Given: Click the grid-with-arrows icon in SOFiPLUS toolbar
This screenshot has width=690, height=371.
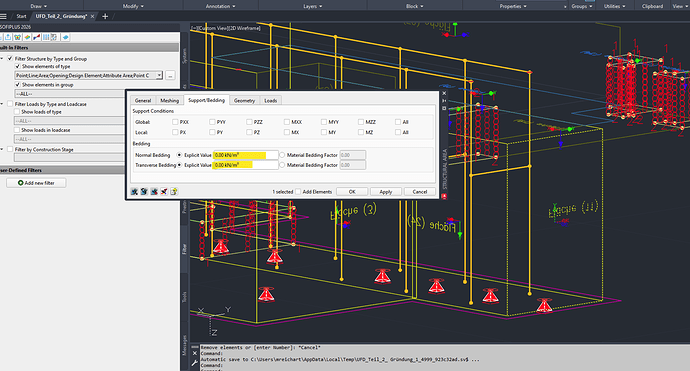Looking at the screenshot, I should (54, 37).
